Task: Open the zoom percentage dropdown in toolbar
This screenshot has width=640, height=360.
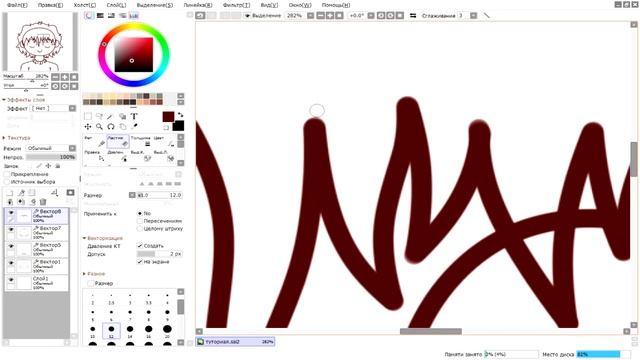Action: (x=311, y=16)
